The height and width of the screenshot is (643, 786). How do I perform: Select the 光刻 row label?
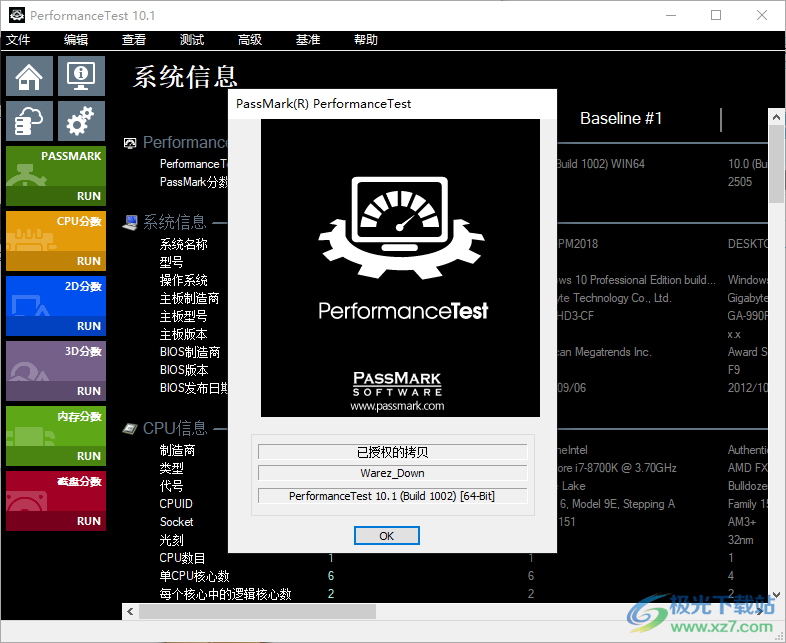point(171,540)
